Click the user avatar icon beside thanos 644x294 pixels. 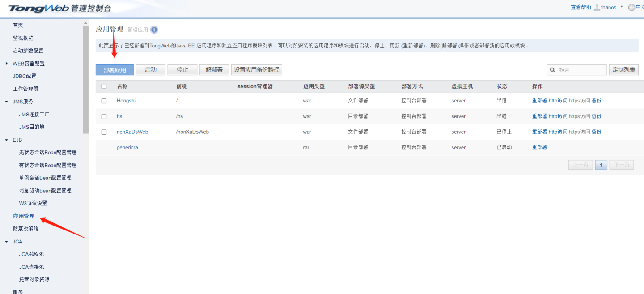click(597, 8)
